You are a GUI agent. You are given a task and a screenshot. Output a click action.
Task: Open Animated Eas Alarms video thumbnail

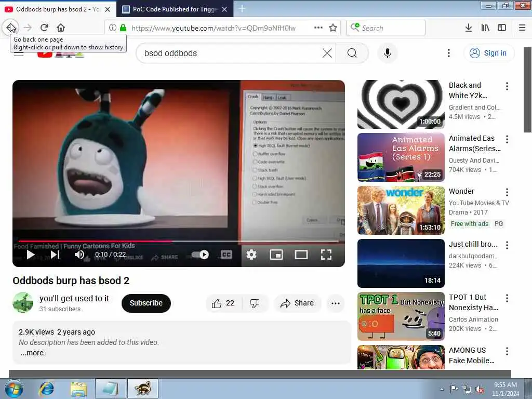point(401,157)
